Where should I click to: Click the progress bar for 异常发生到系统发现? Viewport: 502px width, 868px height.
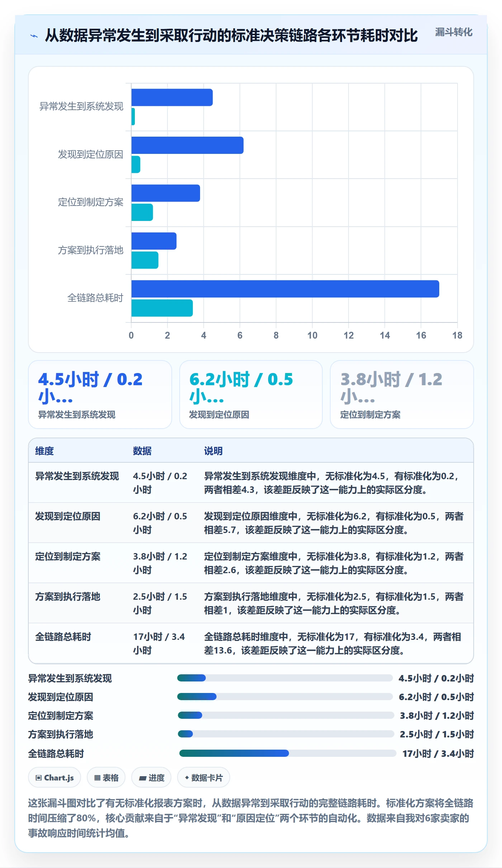pos(285,678)
